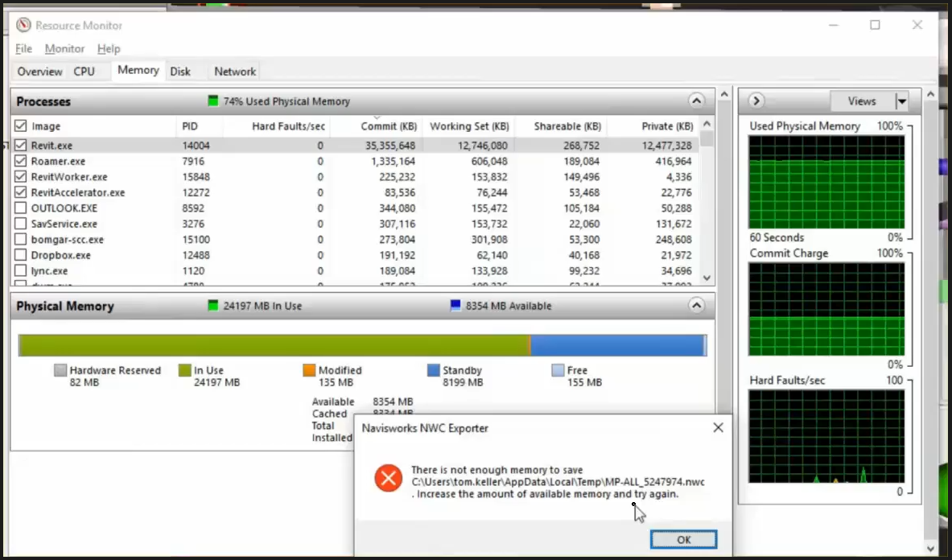
Task: Uncheck the Revit.exe process filter
Action: [20, 145]
